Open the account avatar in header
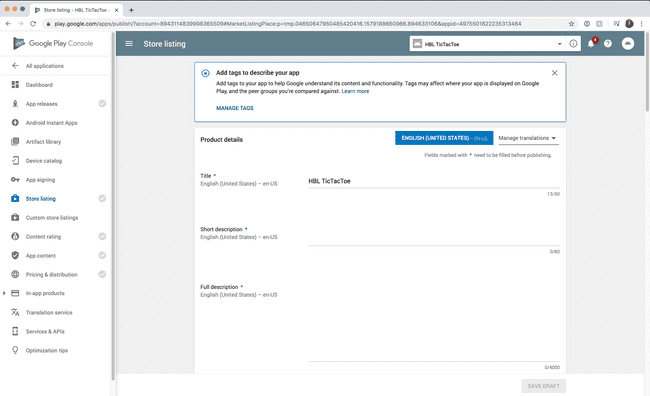 pos(628,44)
